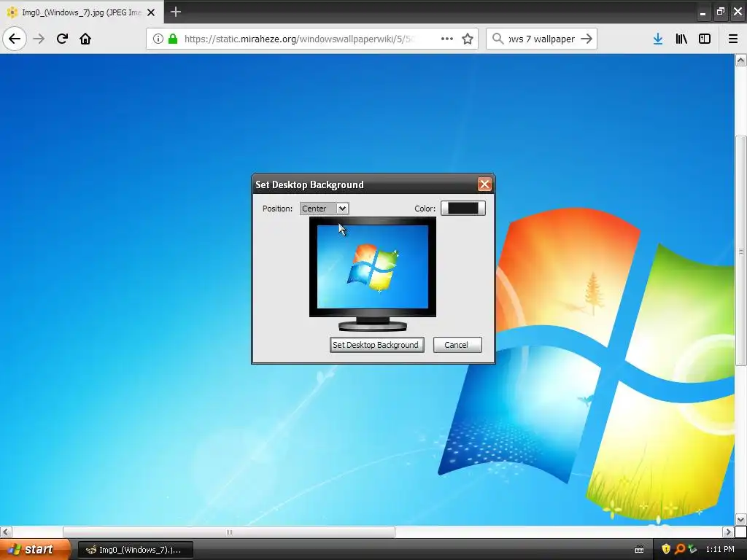Click the keyboard tray icon
The image size is (747, 560).
tap(639, 550)
